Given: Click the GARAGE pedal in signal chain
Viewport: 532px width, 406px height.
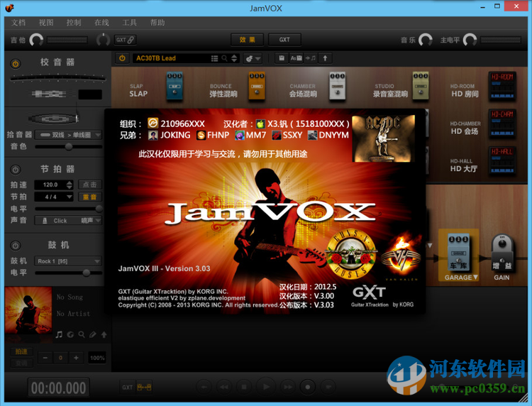Looking at the screenshot, I should pyautogui.click(x=458, y=252).
